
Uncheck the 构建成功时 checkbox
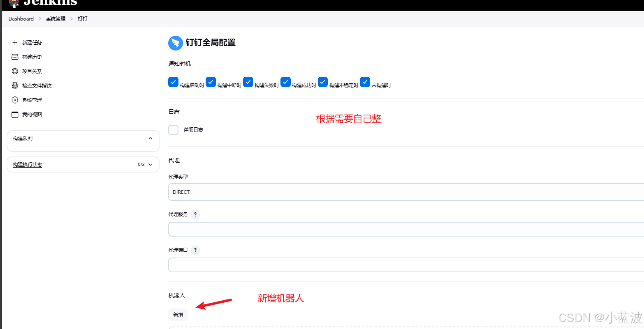[x=285, y=82]
